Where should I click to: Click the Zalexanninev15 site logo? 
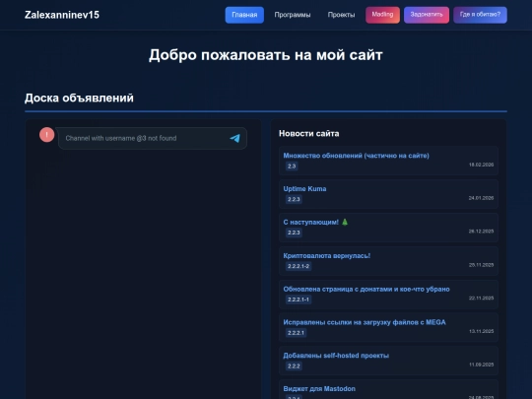[62, 15]
